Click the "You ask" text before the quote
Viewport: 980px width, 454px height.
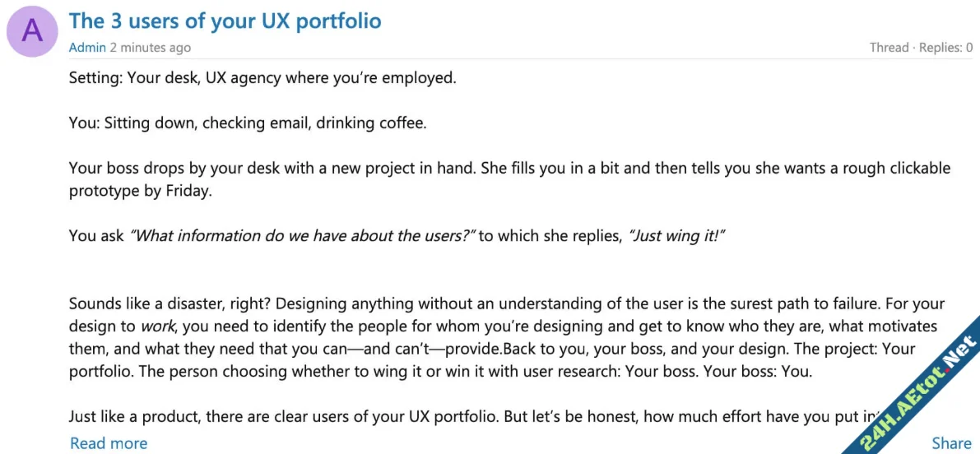[95, 236]
